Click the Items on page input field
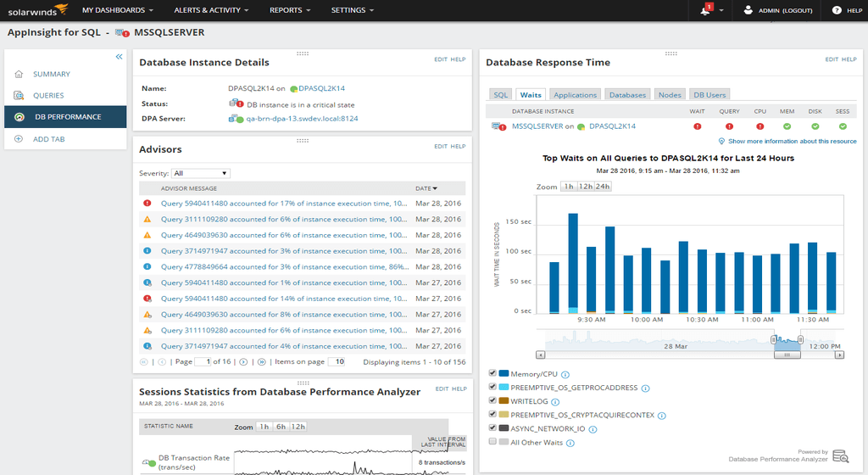The height and width of the screenshot is (475, 868). pyautogui.click(x=337, y=361)
